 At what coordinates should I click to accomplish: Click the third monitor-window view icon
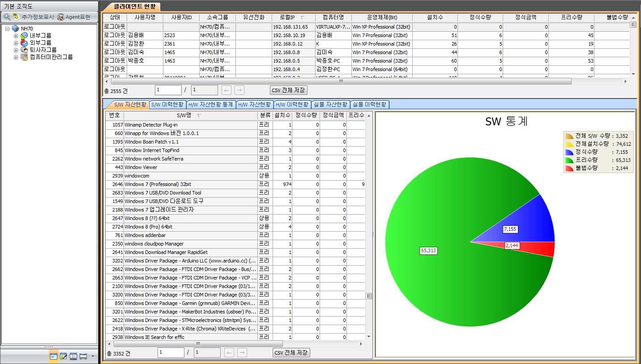tap(73, 356)
